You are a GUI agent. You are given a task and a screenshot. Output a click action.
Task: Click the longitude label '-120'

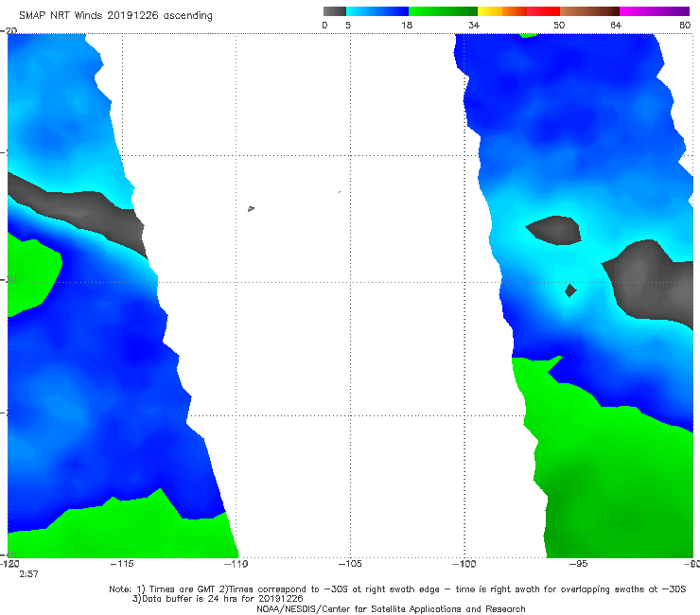(9, 564)
